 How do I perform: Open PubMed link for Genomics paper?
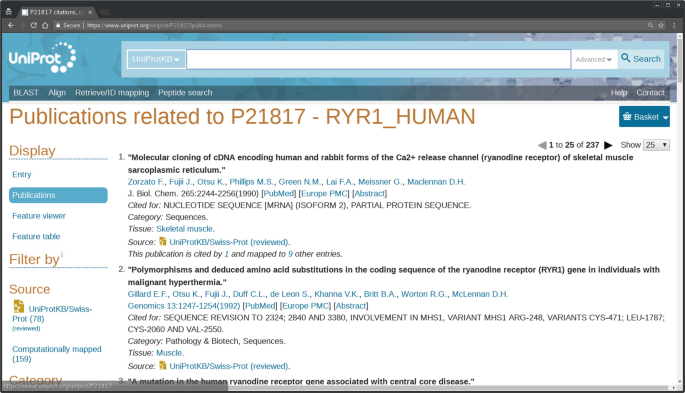(x=261, y=306)
